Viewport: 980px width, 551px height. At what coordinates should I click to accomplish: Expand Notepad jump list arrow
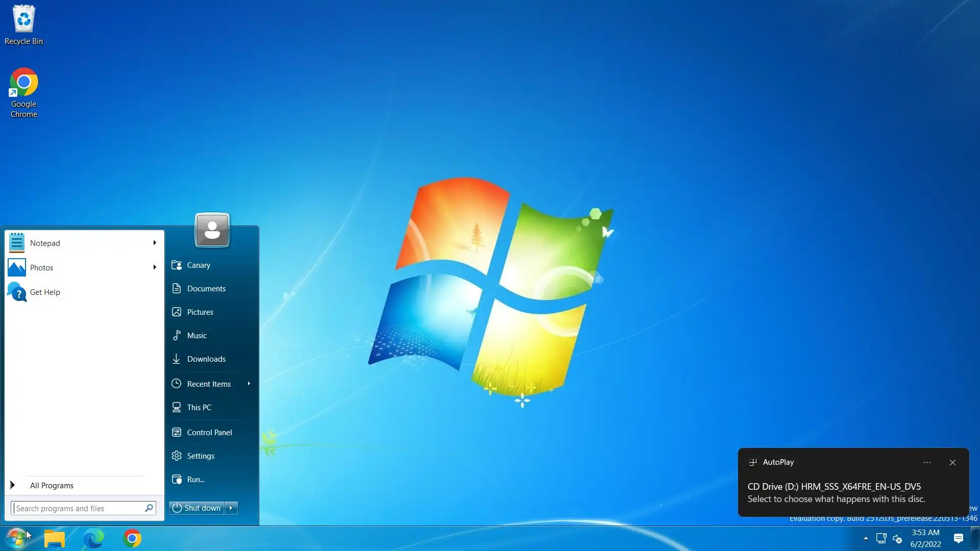click(154, 243)
